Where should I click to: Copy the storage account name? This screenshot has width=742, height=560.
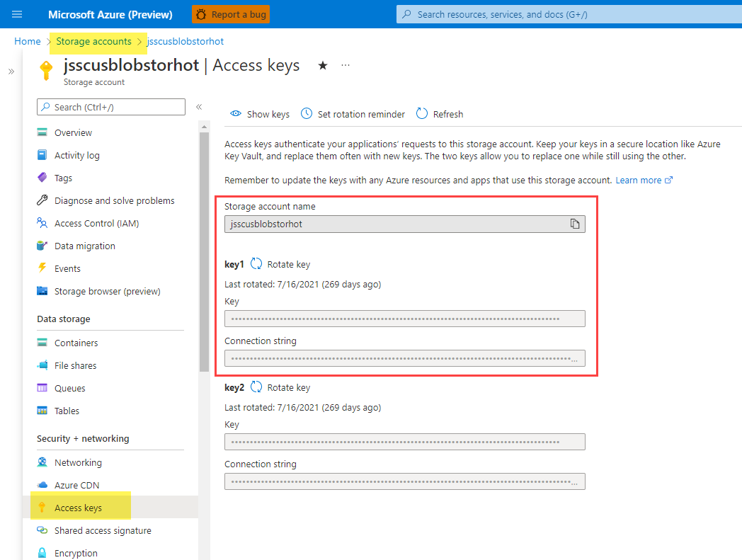(x=575, y=224)
